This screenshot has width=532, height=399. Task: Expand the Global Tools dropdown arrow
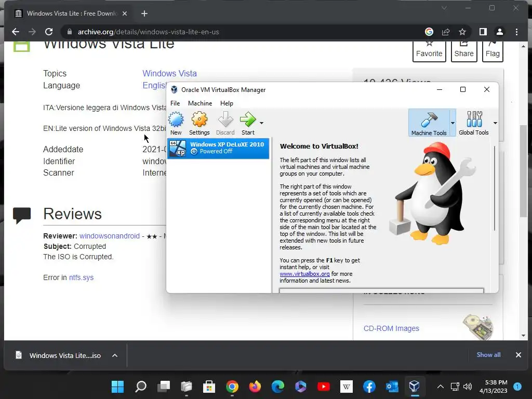click(x=495, y=123)
